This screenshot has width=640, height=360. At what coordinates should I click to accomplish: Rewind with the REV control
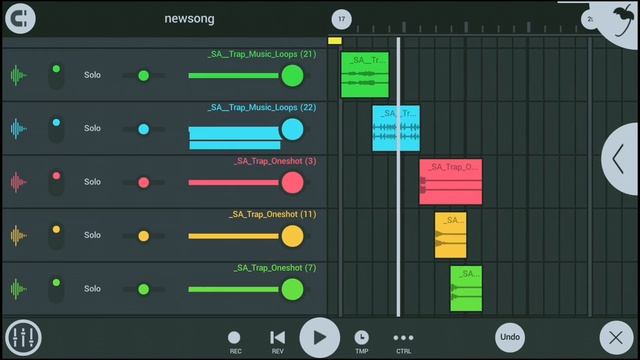click(x=278, y=342)
